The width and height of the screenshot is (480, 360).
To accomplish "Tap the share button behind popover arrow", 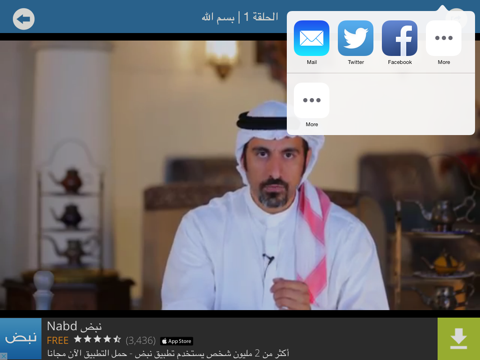I will (x=456, y=19).
